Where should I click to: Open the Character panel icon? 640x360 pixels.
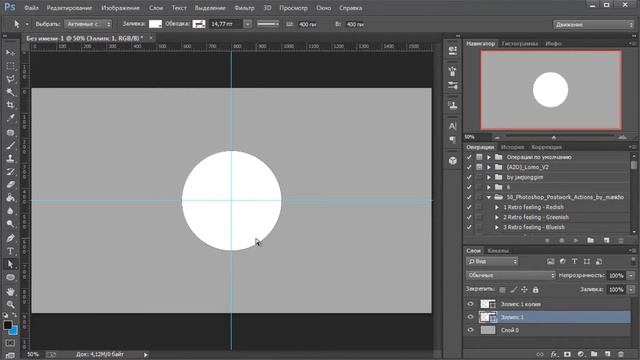453,126
